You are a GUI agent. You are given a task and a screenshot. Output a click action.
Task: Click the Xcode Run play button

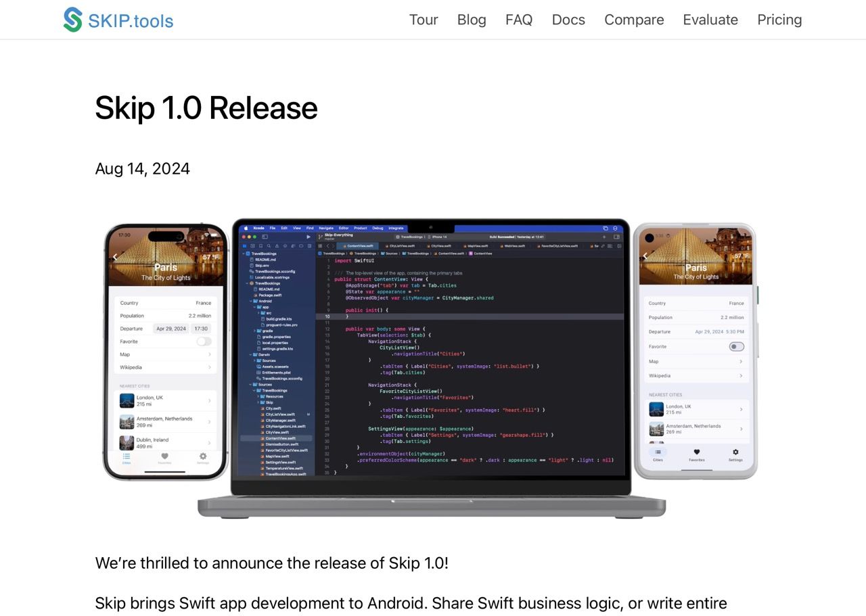(309, 237)
